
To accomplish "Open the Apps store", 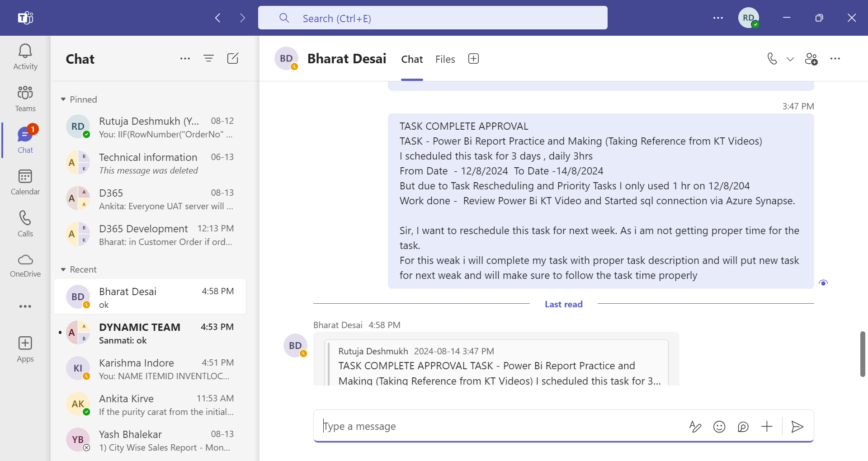I will (x=25, y=349).
